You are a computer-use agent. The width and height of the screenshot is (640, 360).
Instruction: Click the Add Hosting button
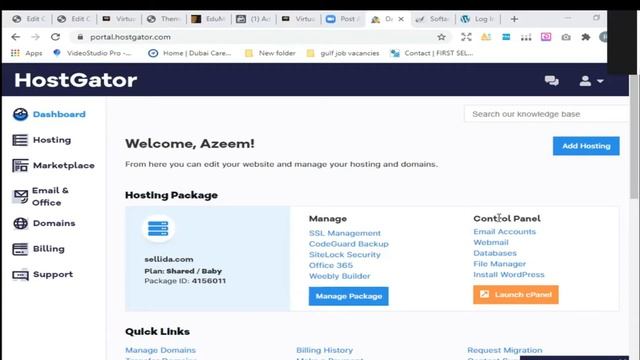click(x=586, y=146)
